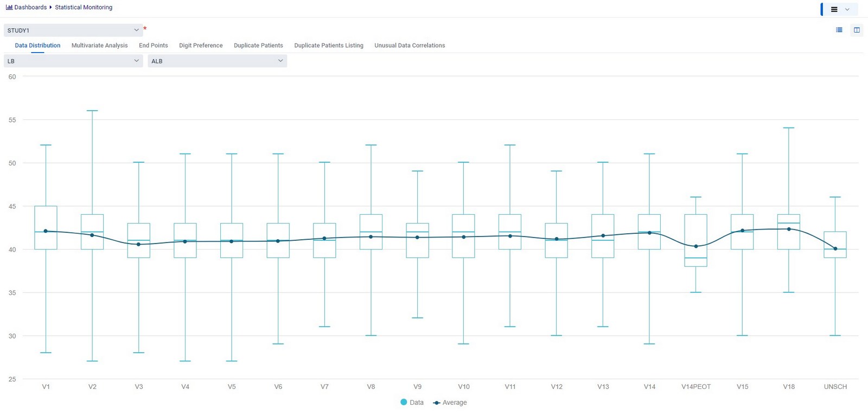Toggle the Average legend series

click(x=450, y=403)
